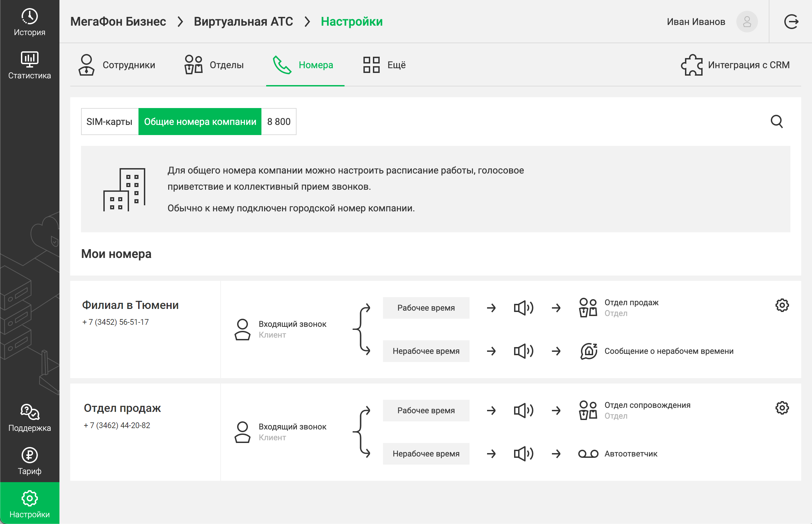This screenshot has height=524, width=812.
Task: Select Общие номера компании segment
Action: pos(200,122)
